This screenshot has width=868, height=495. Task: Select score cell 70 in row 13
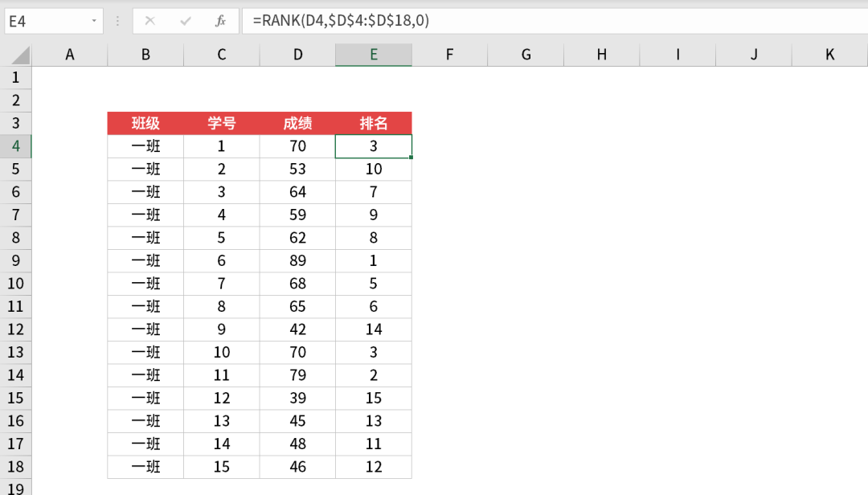tap(297, 352)
